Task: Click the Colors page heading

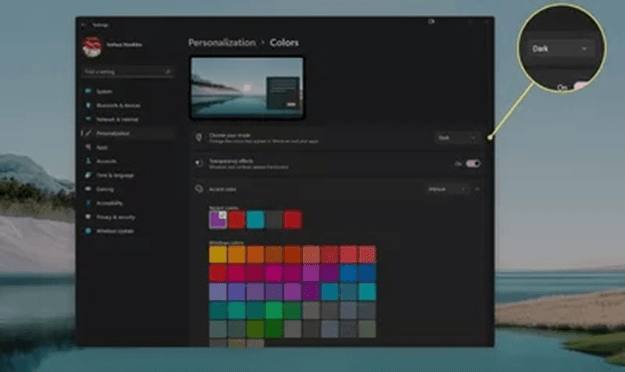Action: (x=284, y=43)
